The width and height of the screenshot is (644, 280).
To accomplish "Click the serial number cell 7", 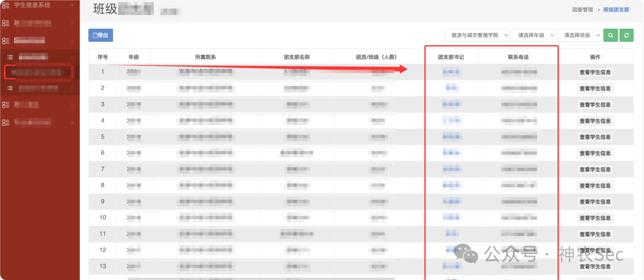I will (x=103, y=169).
